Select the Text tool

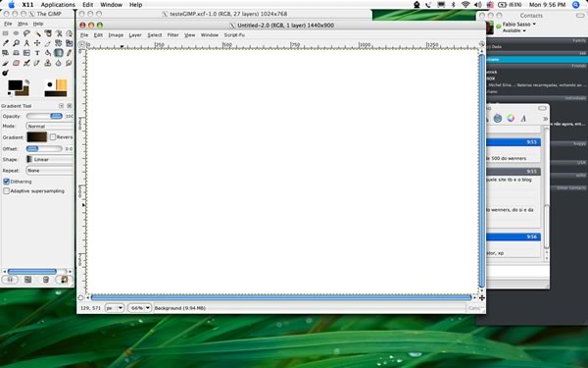(x=37, y=53)
